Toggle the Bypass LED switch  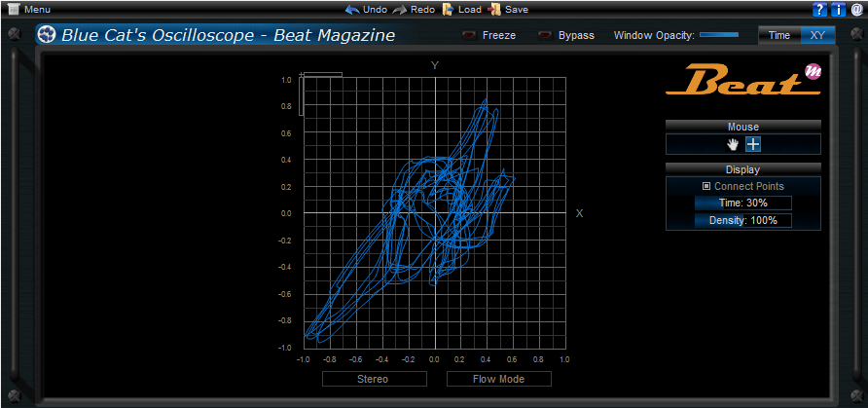[x=546, y=35]
